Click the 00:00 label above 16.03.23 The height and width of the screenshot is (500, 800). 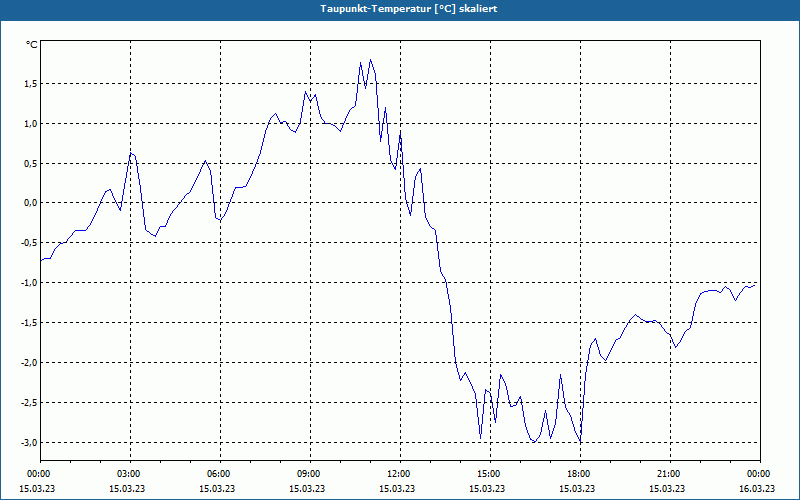[760, 474]
